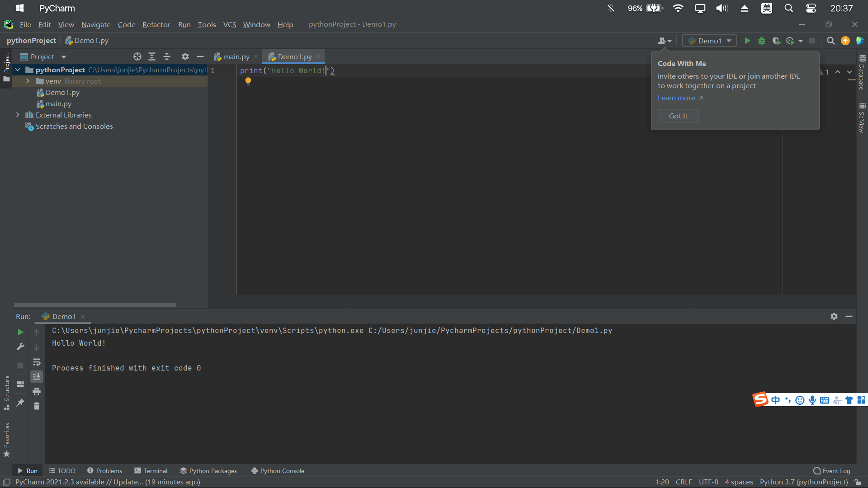Open the CRLF line separator selector
The height and width of the screenshot is (488, 868).
tap(684, 482)
